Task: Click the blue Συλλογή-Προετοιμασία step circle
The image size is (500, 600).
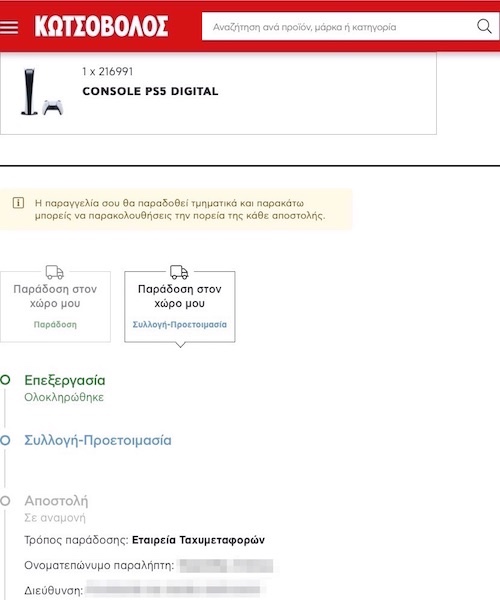Action: click(x=5, y=440)
